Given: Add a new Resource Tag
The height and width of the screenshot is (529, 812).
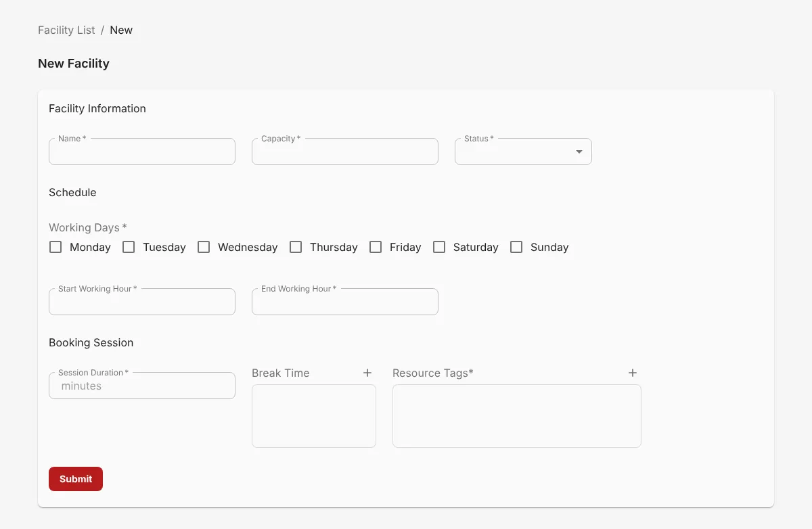Looking at the screenshot, I should [633, 373].
